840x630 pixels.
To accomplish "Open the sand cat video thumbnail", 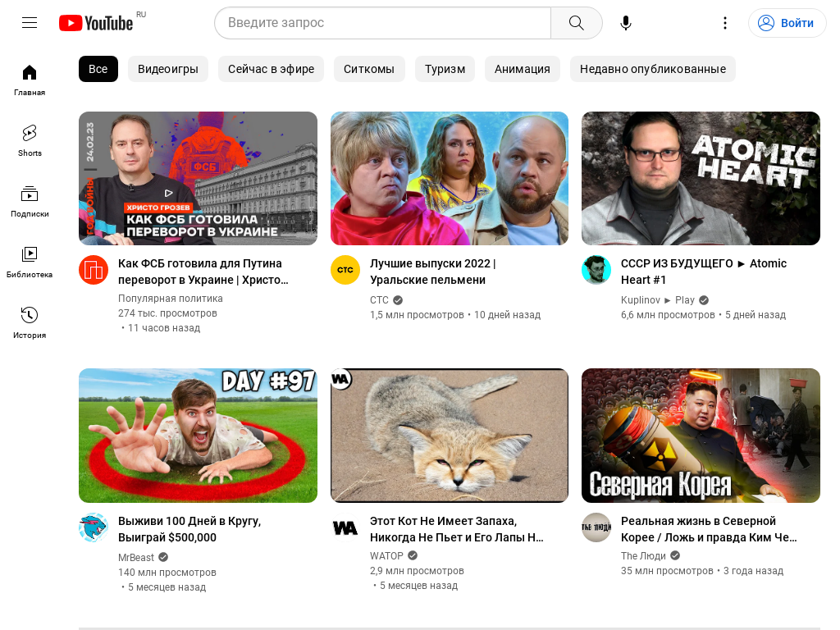I will pyautogui.click(x=450, y=436).
